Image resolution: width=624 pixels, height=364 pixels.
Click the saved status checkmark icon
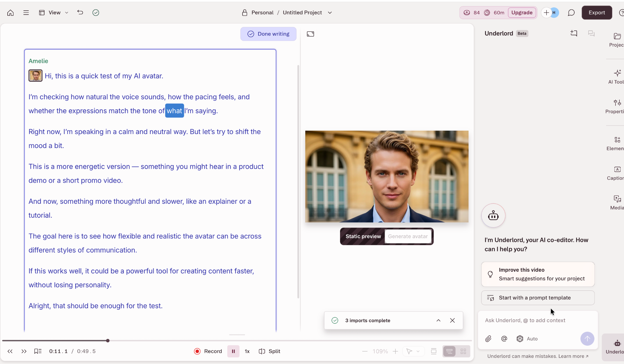[x=96, y=12]
